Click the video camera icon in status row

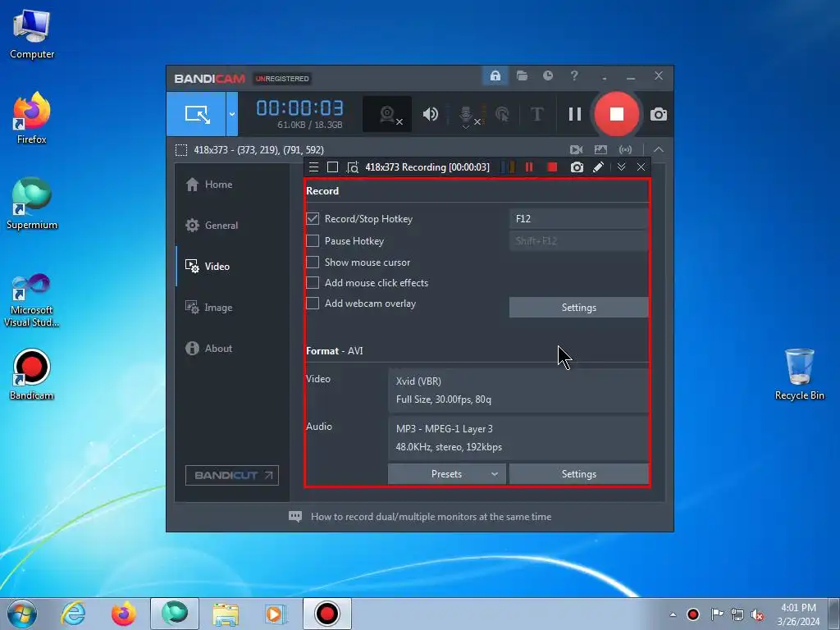[x=577, y=150]
